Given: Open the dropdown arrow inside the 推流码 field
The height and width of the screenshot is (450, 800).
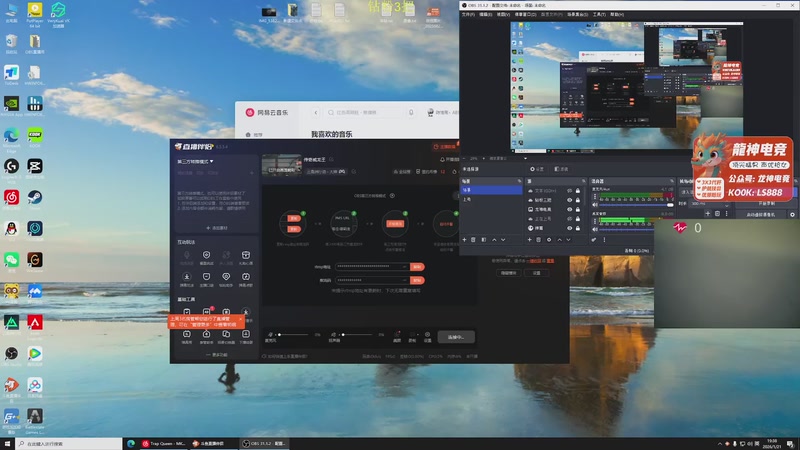Looking at the screenshot, I should [x=404, y=280].
